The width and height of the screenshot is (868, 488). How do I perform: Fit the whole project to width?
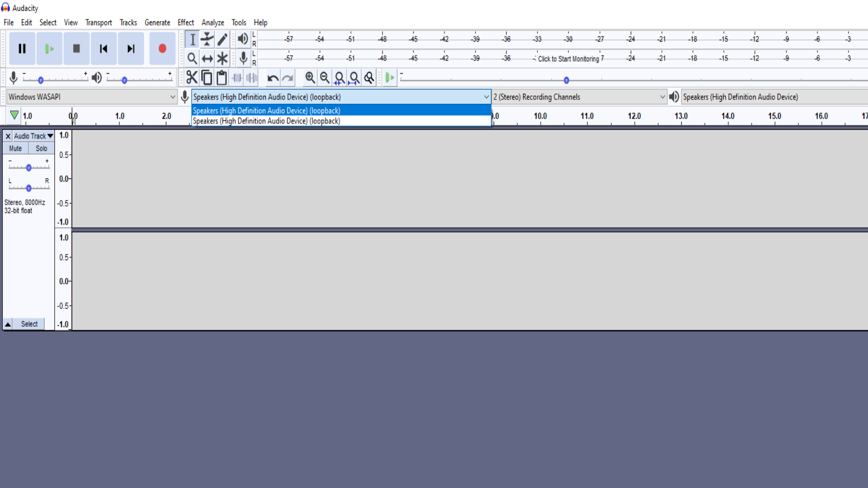354,78
